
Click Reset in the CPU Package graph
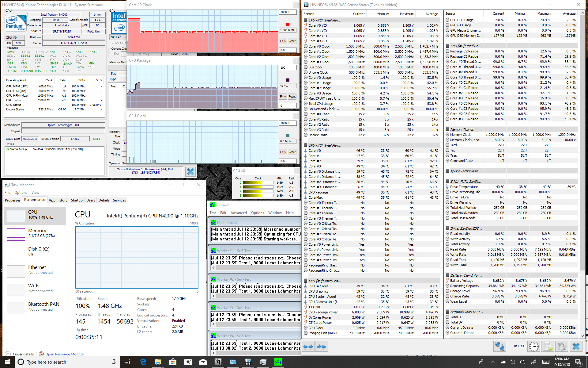pos(292,97)
